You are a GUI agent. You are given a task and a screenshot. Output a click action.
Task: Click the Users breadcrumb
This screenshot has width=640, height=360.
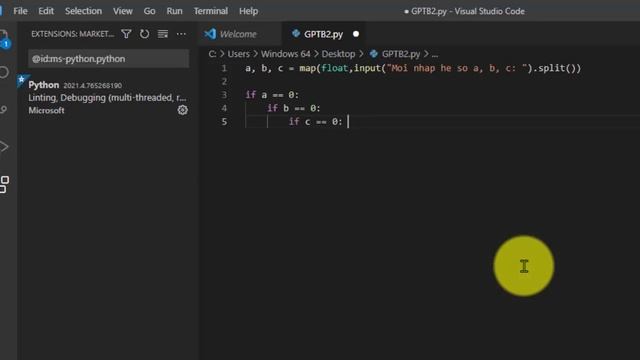tap(238, 54)
